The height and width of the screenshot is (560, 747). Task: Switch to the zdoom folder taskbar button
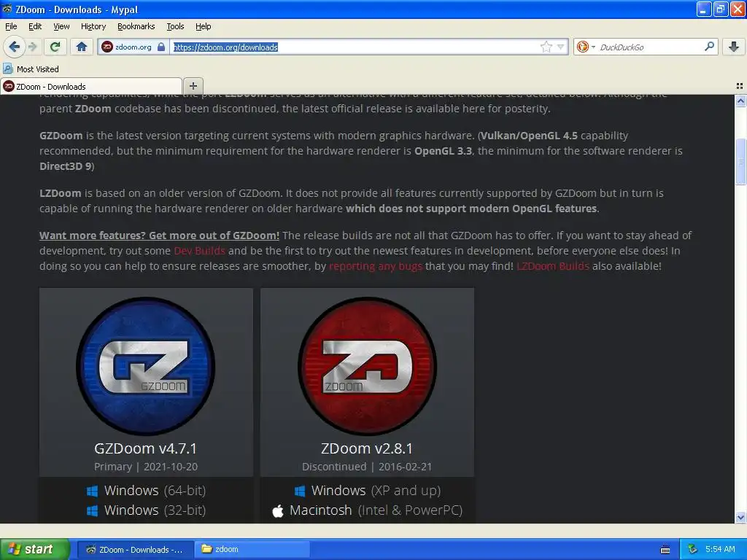click(252, 550)
